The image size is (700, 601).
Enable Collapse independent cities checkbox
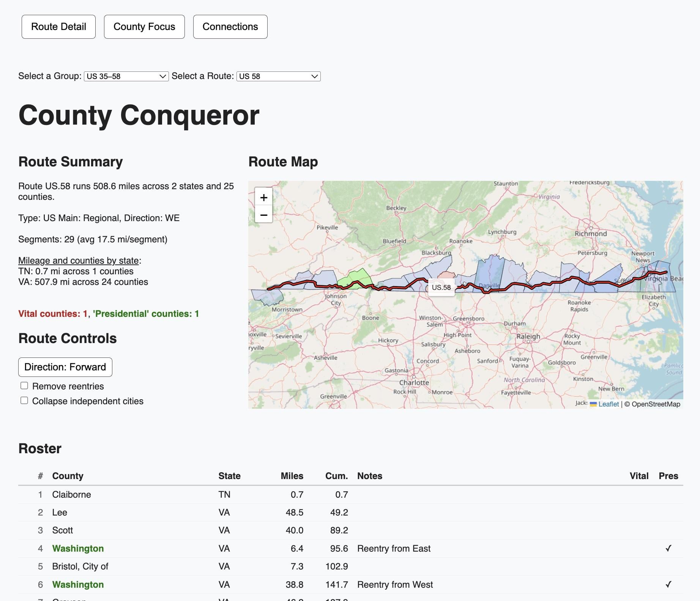coord(24,400)
